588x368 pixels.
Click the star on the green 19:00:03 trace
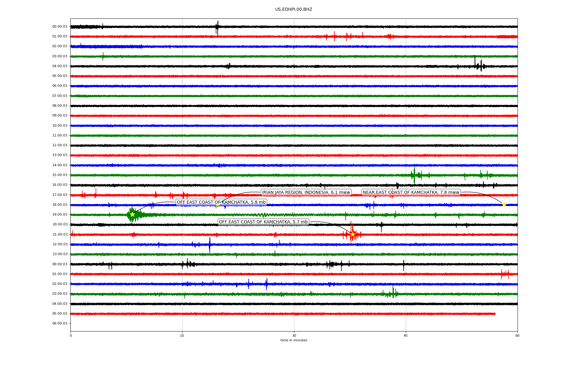[x=132, y=214]
